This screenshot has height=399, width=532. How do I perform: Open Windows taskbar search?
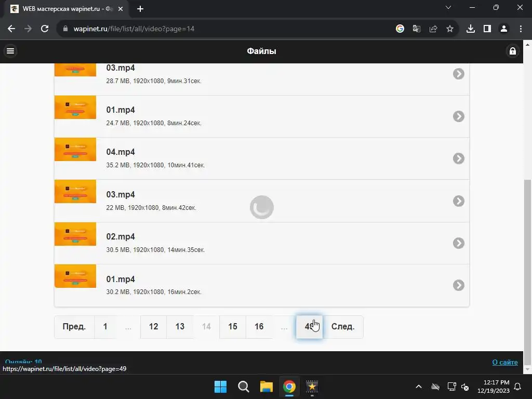click(244, 387)
